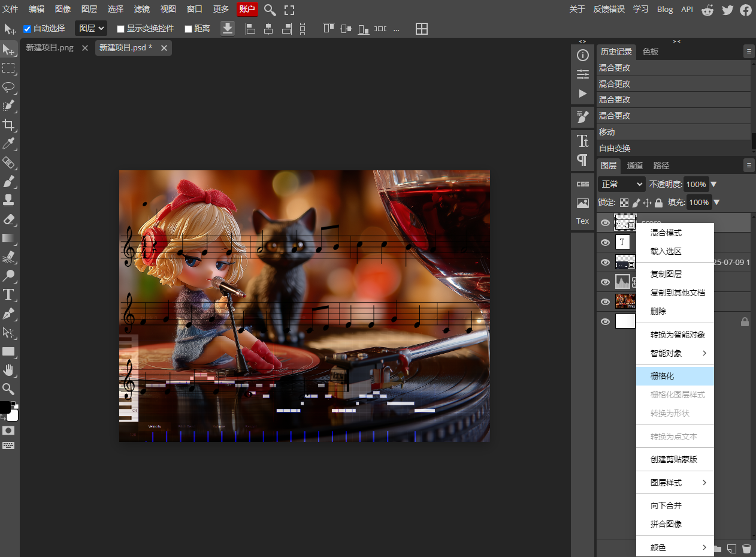Viewport: 756px width, 557px height.
Task: Select the Hand tool
Action: pyautogui.click(x=9, y=370)
